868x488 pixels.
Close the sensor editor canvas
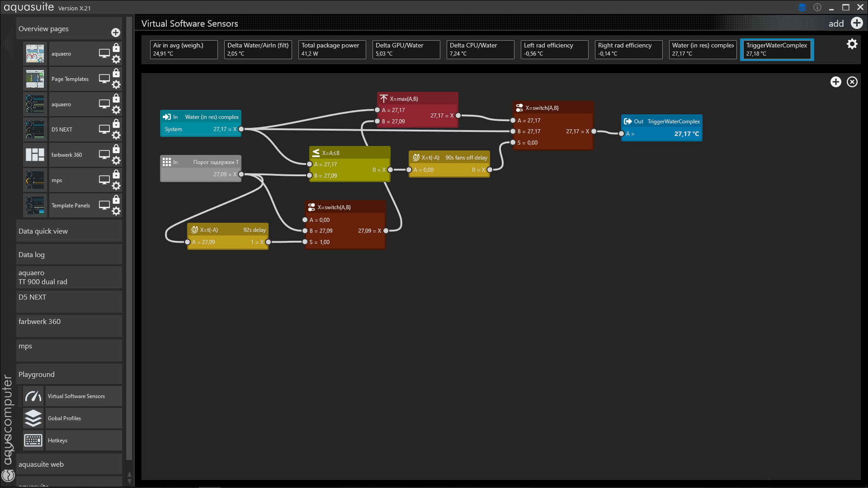click(852, 82)
